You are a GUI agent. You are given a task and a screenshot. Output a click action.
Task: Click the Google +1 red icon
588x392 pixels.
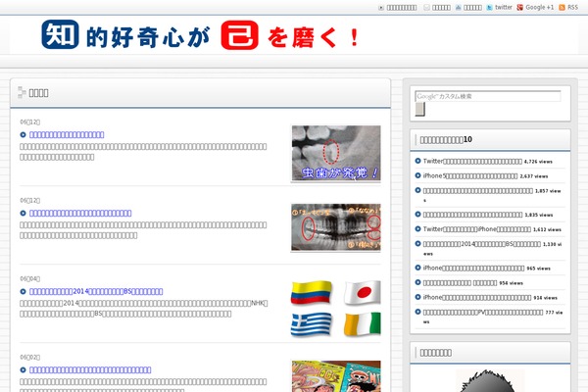(519, 8)
